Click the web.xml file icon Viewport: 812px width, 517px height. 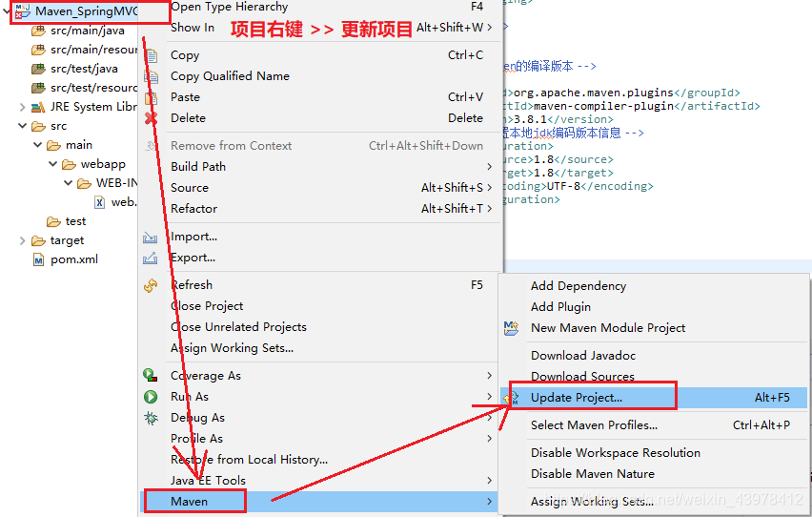[99, 202]
